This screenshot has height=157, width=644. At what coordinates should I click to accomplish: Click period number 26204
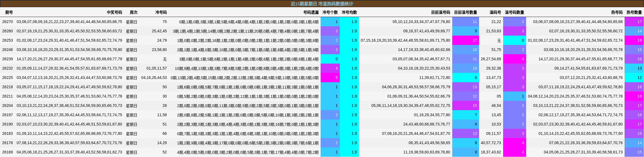coord(7,105)
